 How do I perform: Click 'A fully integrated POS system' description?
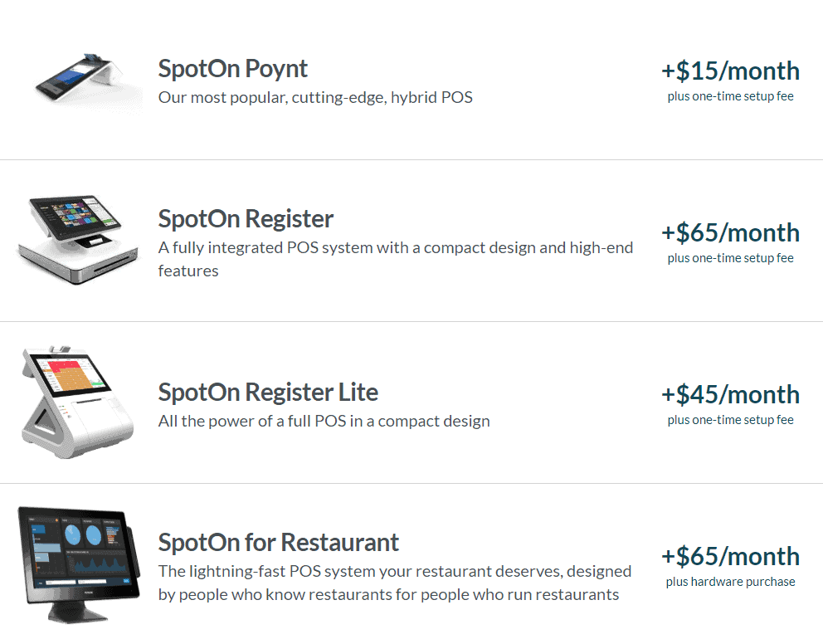[x=396, y=259]
